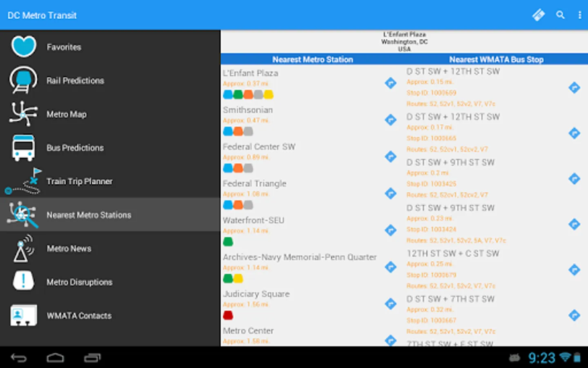Click Judiciary Square's red line marker
This screenshot has height=368, width=588.
(228, 315)
